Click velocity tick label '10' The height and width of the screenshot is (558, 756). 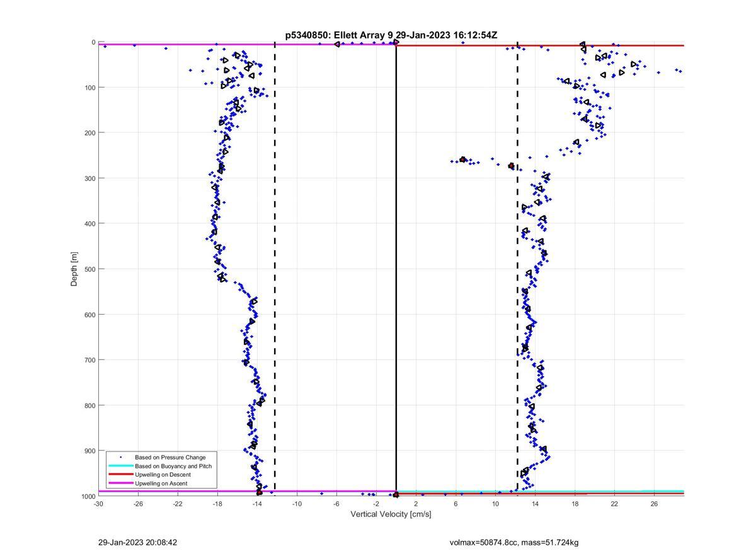tap(495, 504)
